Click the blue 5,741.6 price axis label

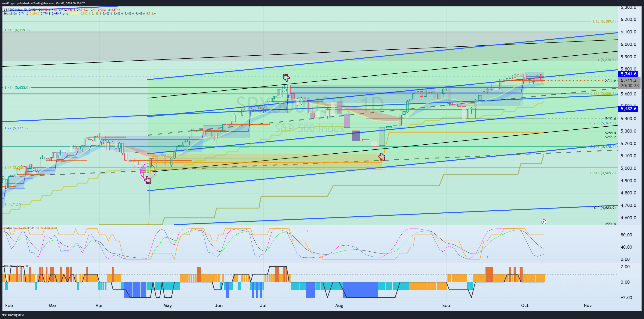pyautogui.click(x=628, y=74)
